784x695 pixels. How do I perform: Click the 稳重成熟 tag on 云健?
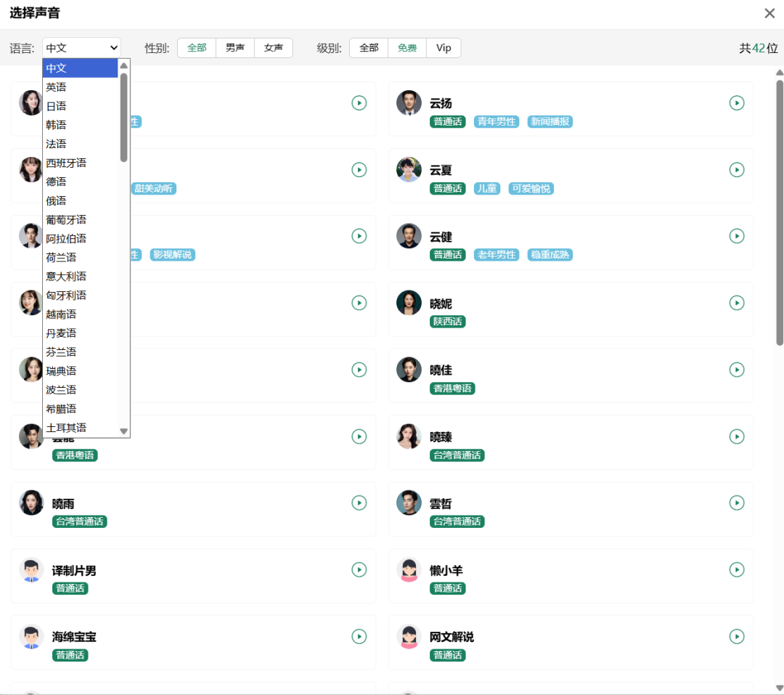point(550,255)
